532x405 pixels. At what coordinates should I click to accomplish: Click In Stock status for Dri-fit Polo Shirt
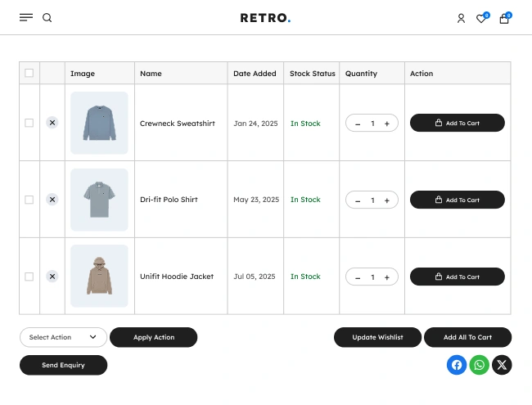point(305,200)
